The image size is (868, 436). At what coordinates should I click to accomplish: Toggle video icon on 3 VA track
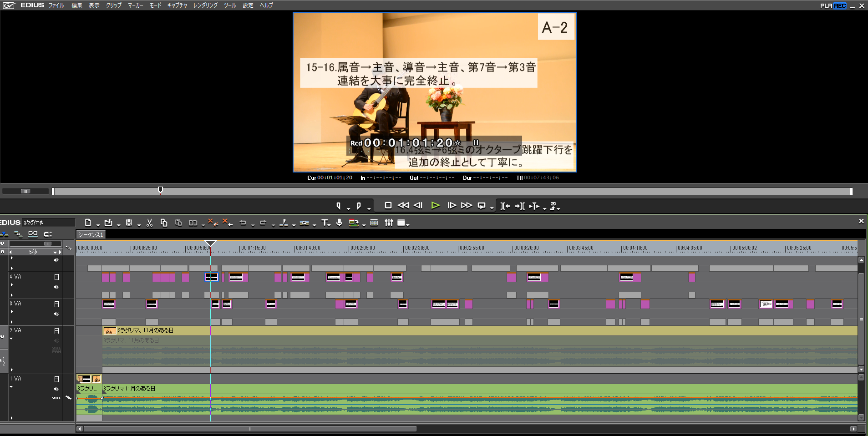tap(56, 304)
